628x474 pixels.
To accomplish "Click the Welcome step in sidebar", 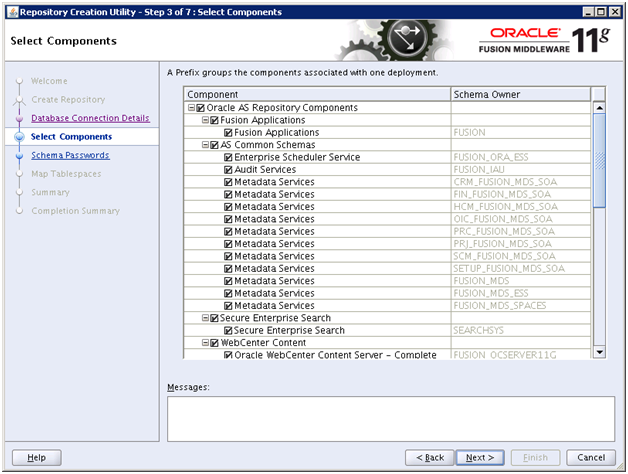I will click(x=49, y=81).
